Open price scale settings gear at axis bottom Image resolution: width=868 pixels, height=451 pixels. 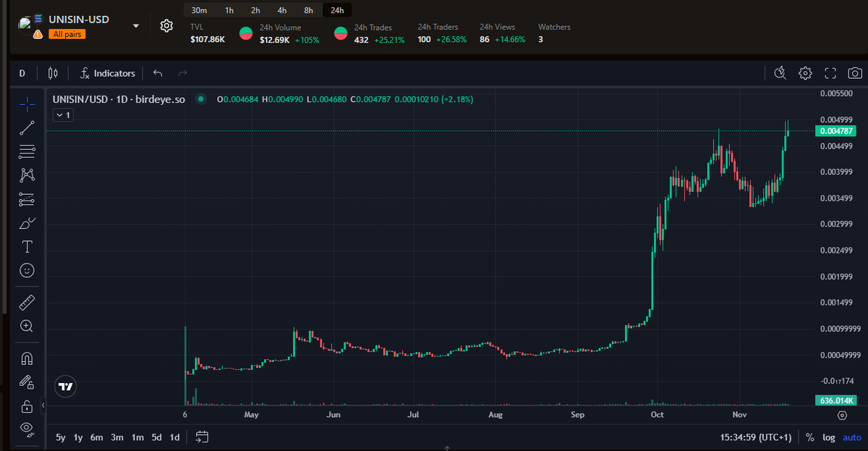pos(842,416)
